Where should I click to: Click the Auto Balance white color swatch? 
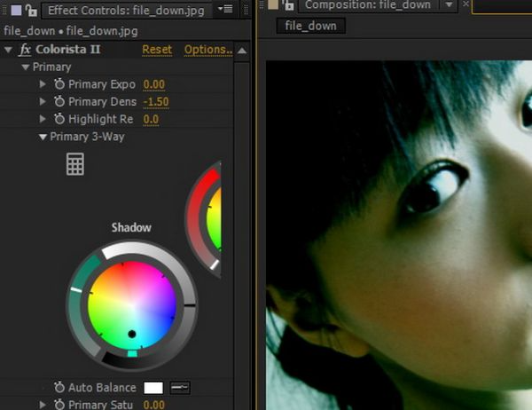click(153, 388)
